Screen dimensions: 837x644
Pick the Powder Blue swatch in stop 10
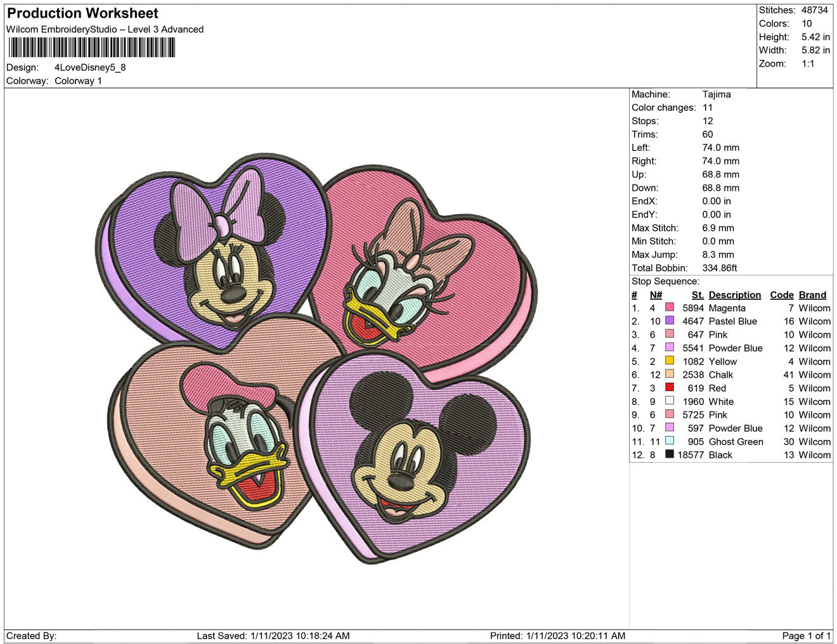pyautogui.click(x=669, y=427)
